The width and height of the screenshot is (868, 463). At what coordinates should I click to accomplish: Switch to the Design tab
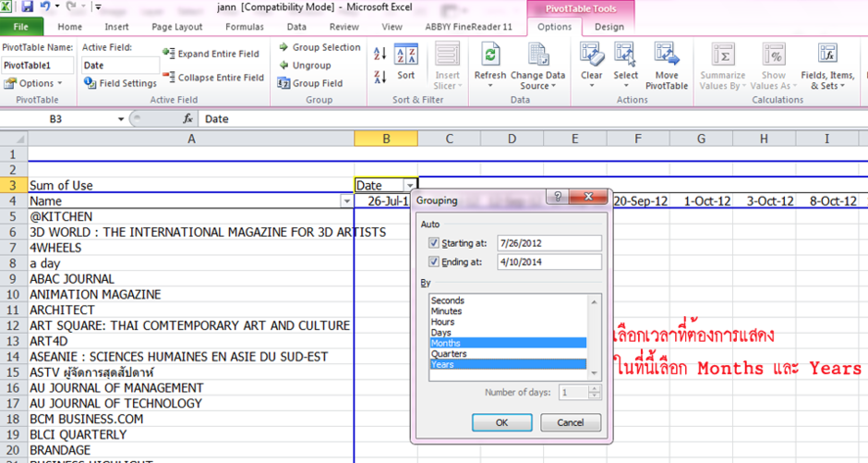[x=609, y=27]
